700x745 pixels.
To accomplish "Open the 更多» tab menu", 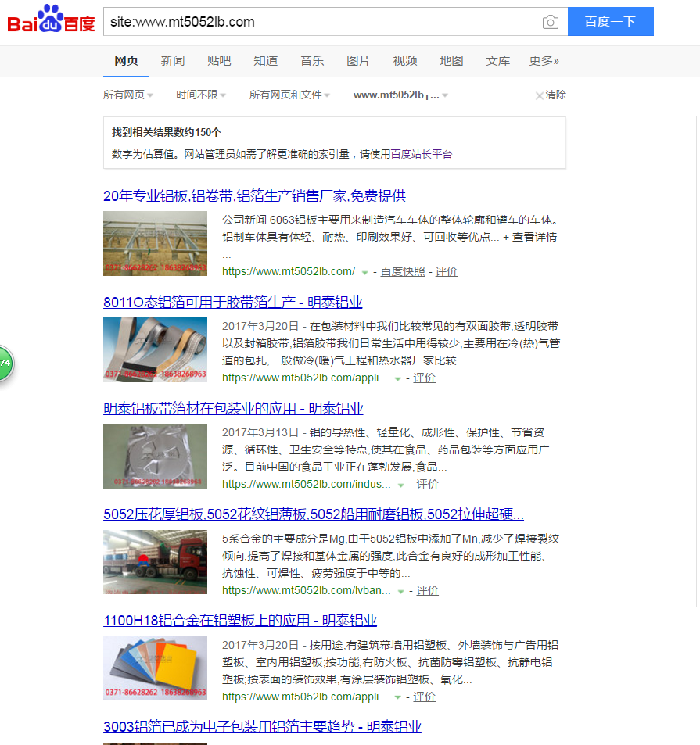I will [544, 61].
